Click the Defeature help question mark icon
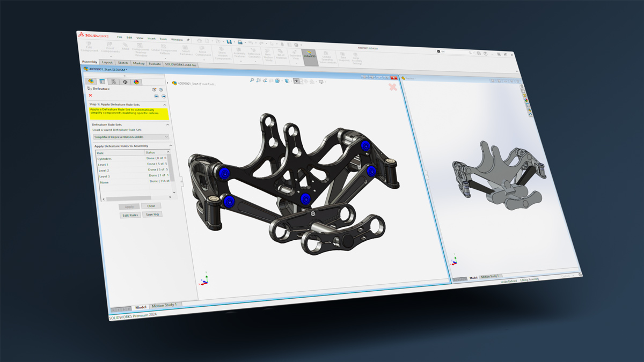The image size is (644, 362). pos(160,90)
